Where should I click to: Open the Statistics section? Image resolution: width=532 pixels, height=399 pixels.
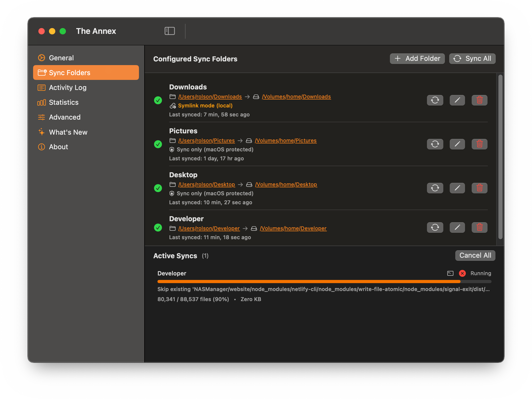[x=86, y=102]
